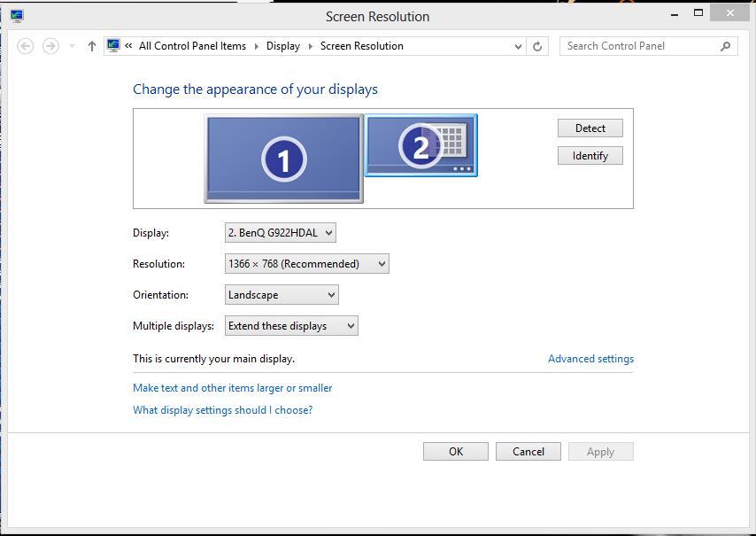Open Make text and other items larger or smaller
This screenshot has height=536, width=756.
tap(233, 388)
